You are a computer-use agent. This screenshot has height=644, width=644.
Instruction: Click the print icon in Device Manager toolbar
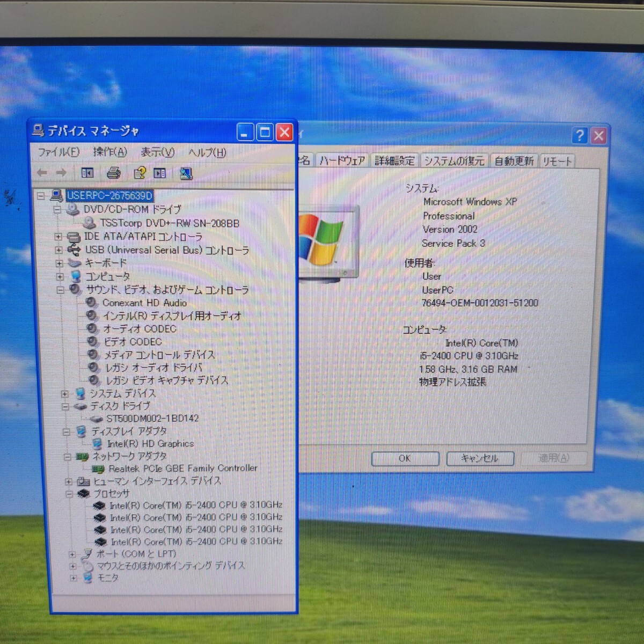click(x=113, y=173)
